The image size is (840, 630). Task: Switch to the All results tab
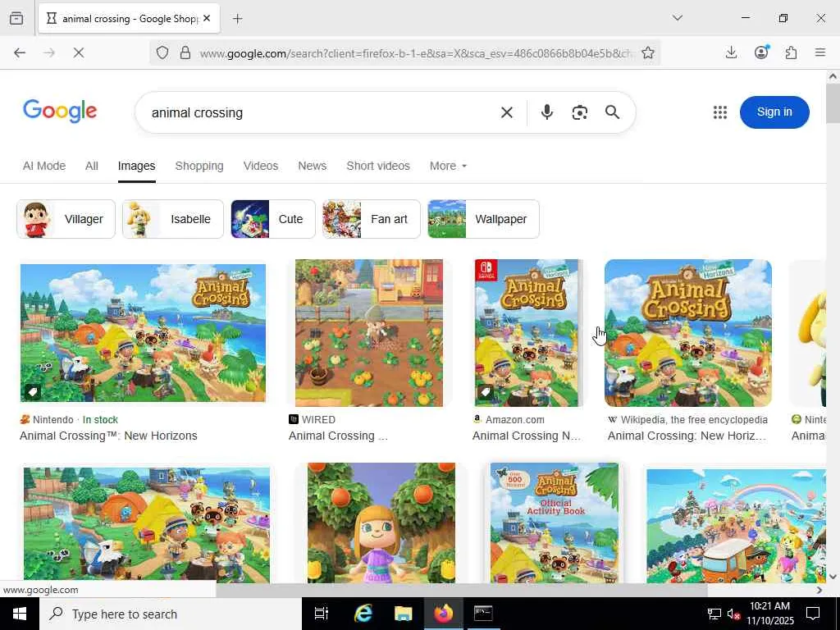(x=92, y=166)
